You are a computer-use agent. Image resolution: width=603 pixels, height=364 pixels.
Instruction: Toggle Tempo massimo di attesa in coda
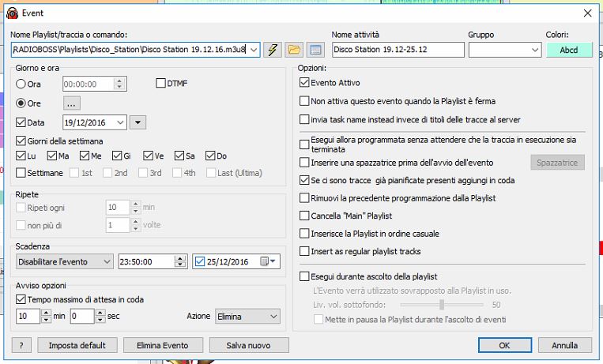[x=21, y=299]
